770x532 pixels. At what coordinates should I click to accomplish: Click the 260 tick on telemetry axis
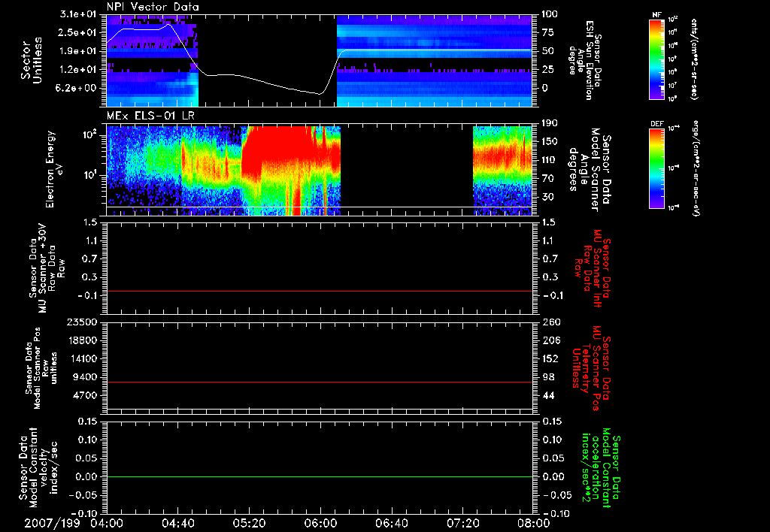coord(550,322)
